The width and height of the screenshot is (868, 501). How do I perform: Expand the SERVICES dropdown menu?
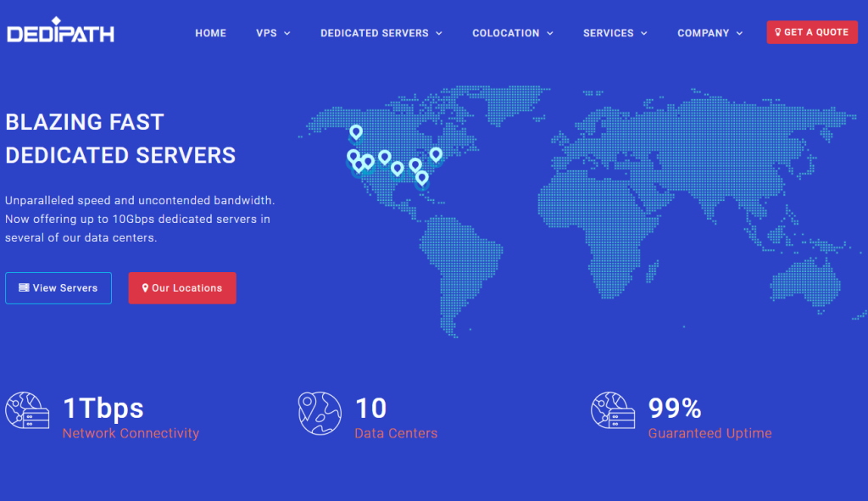tap(615, 33)
